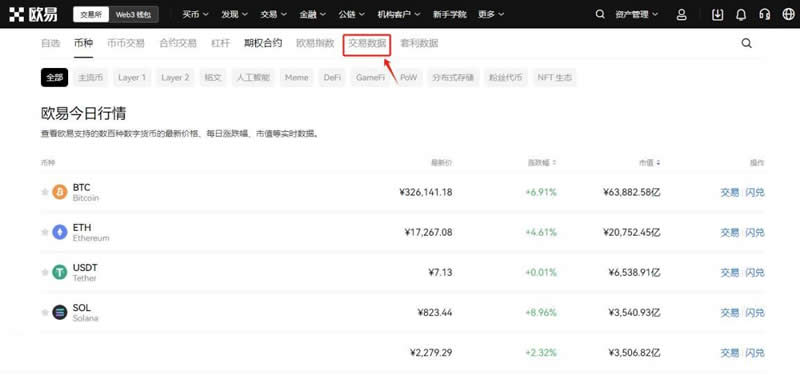Switch to the 合约交易 tab

[x=178, y=43]
